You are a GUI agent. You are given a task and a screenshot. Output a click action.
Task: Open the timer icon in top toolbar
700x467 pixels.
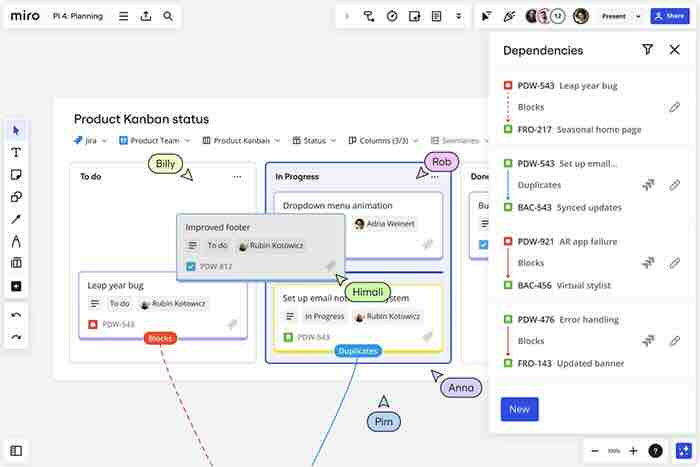(x=392, y=16)
